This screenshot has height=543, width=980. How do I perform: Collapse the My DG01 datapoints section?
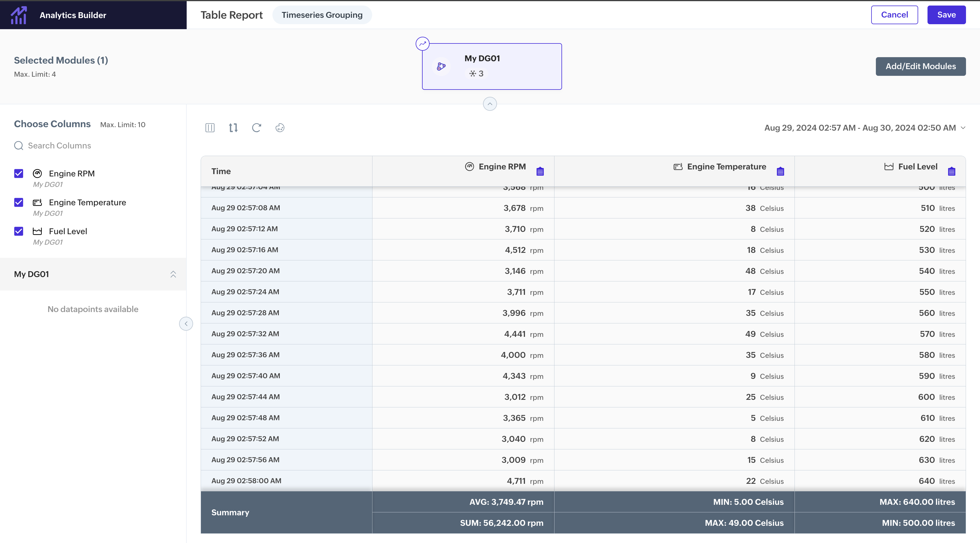[x=173, y=274]
